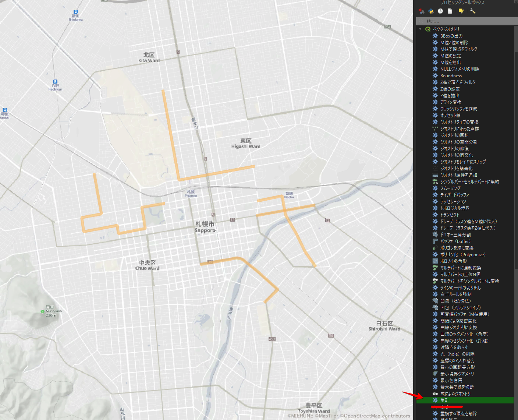This screenshot has height=420, width=518.
Task: Select the BBoxの出力 algorithm
Action: tap(451, 36)
